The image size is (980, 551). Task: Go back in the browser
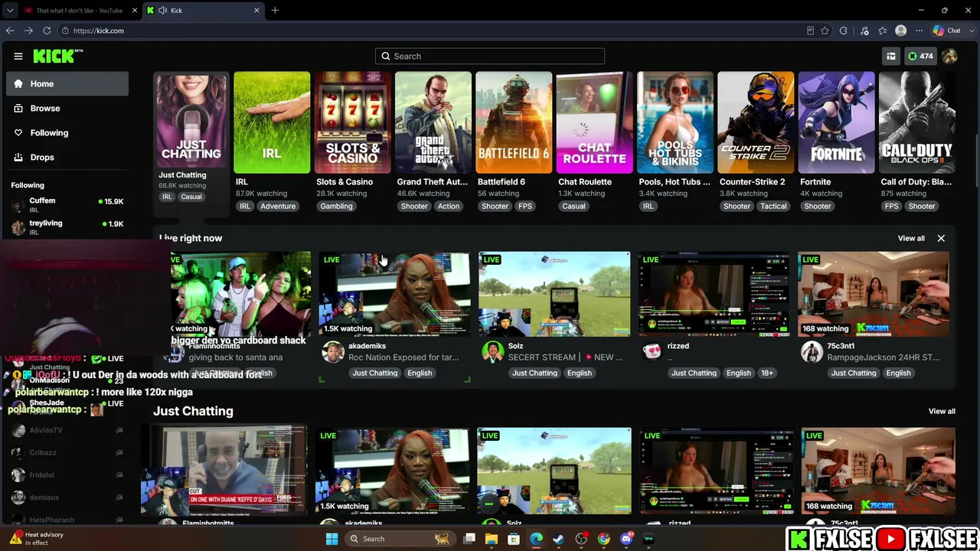(x=10, y=31)
